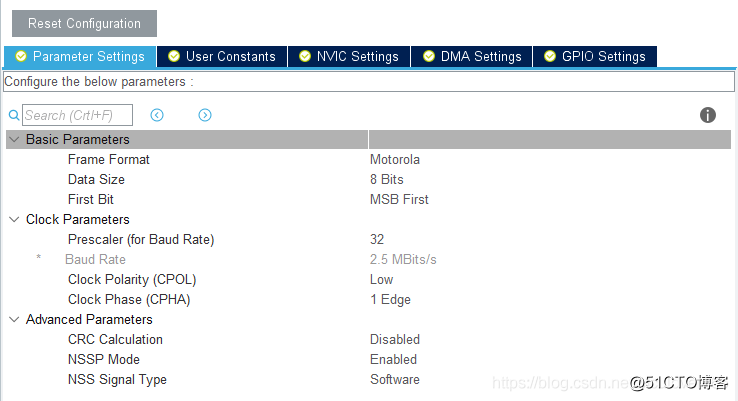Click the Parameter Settings tab status icon
The width and height of the screenshot is (738, 401).
point(20,57)
